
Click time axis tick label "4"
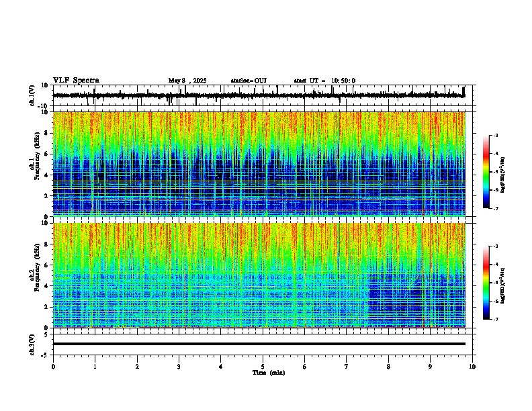click(221, 367)
